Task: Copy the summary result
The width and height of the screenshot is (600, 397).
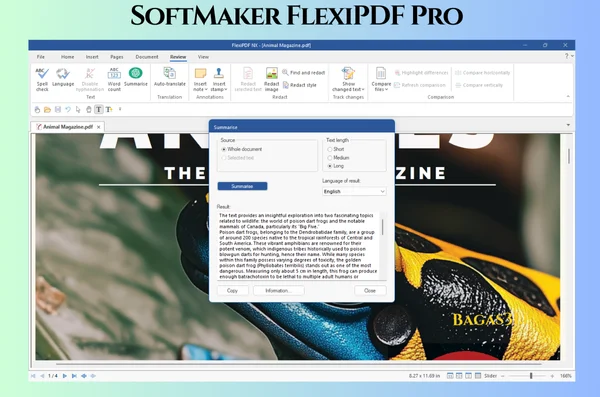Action: (x=232, y=291)
